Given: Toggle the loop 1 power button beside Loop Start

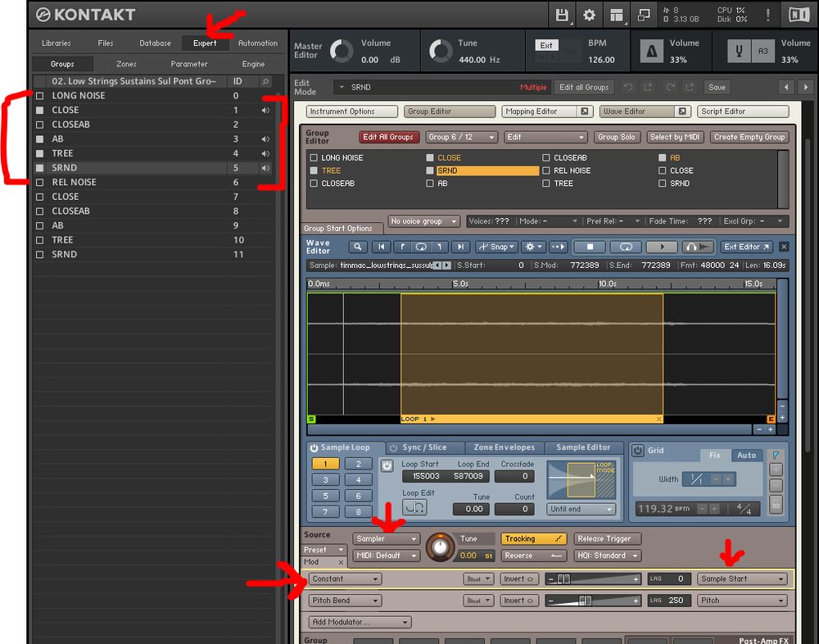Looking at the screenshot, I should [387, 465].
